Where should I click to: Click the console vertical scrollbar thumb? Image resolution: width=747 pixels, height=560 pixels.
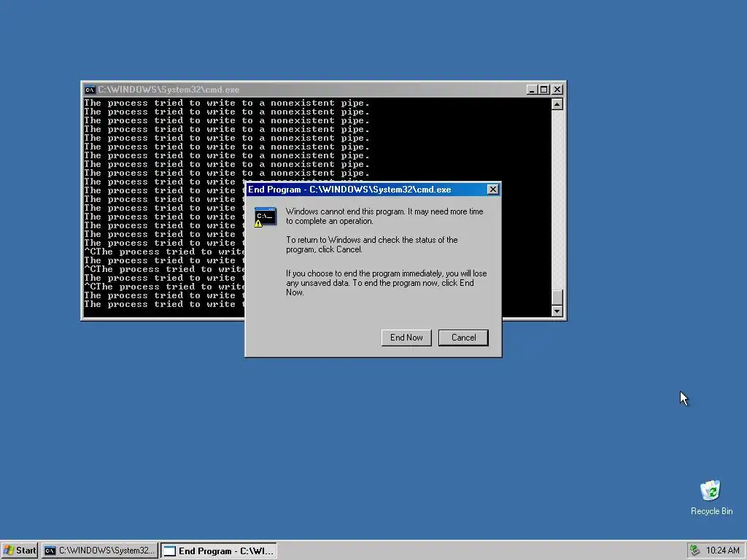click(557, 297)
